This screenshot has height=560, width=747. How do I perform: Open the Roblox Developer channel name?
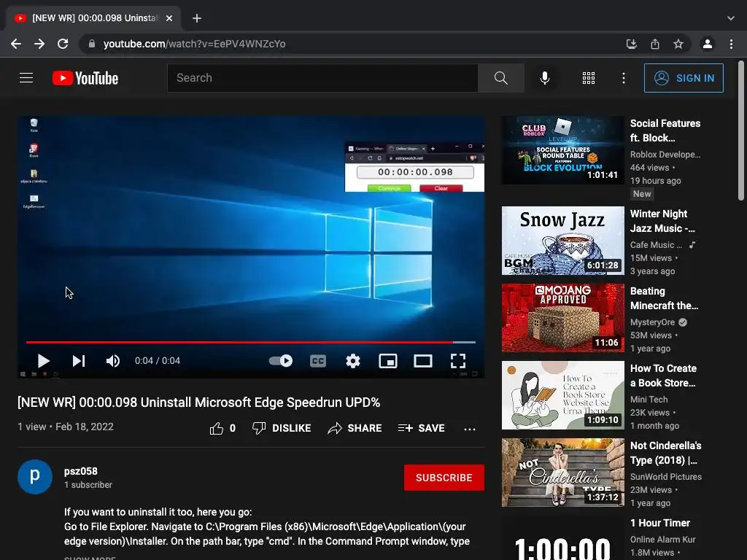coord(665,155)
